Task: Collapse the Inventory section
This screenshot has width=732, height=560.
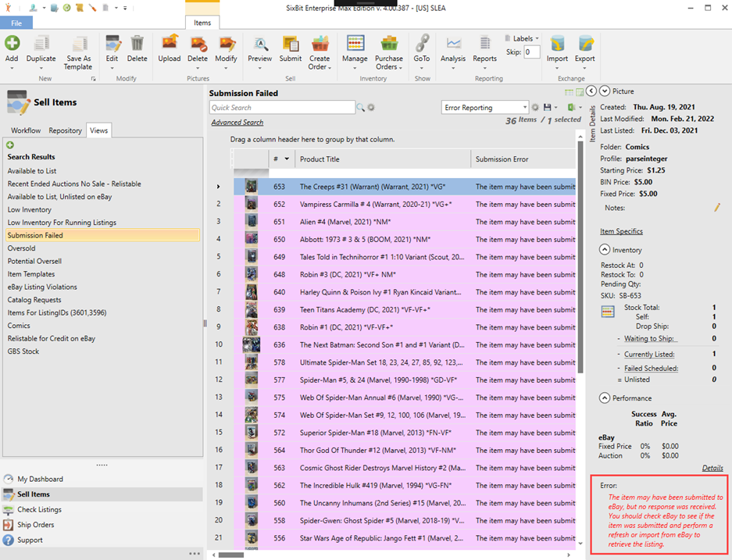Action: (x=605, y=250)
